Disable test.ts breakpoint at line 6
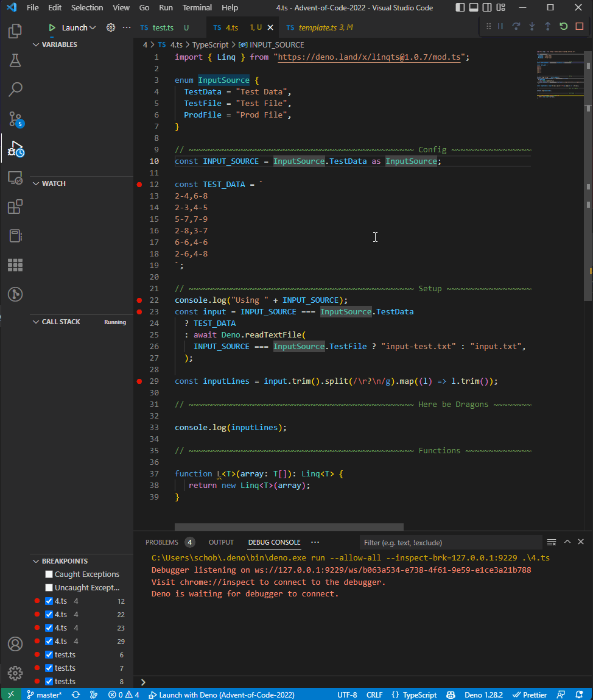 click(49, 654)
